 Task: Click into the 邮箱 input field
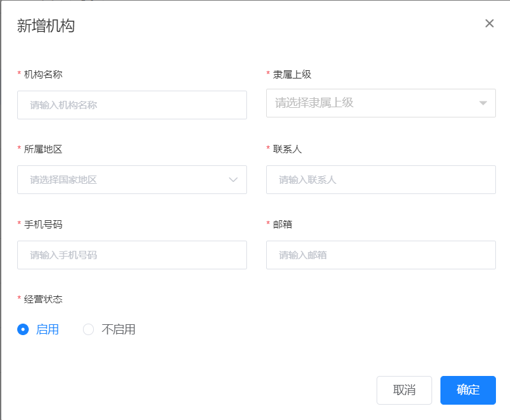[x=380, y=255]
